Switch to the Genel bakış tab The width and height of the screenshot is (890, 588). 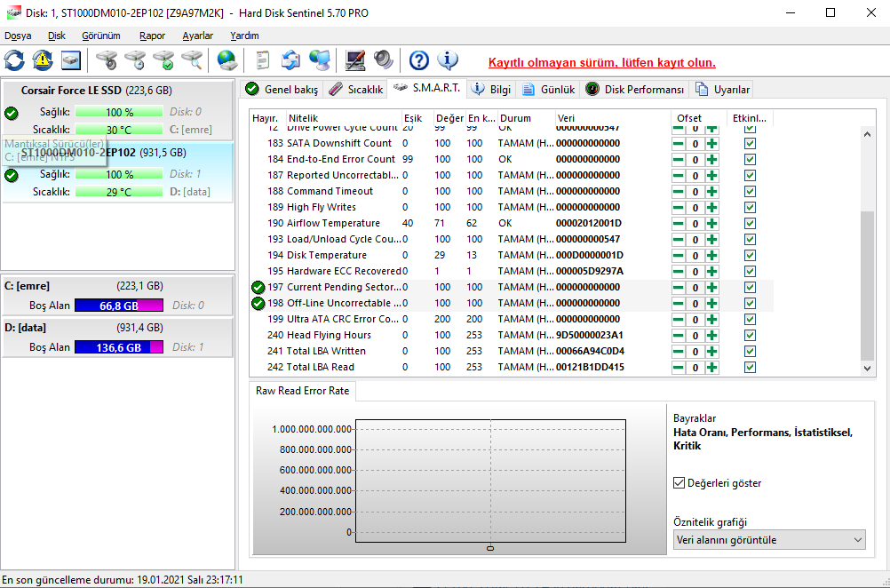(x=282, y=90)
